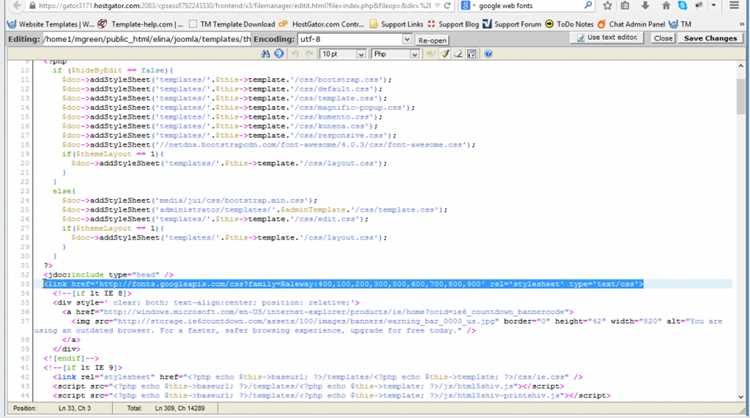Click the undo icon in editor toolbar
Screen dimensions: 750x418
tap(295, 54)
